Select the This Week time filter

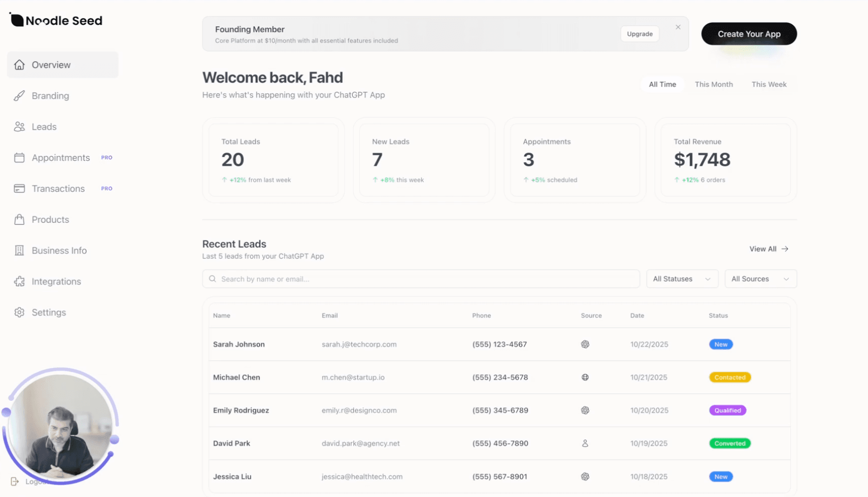click(769, 84)
